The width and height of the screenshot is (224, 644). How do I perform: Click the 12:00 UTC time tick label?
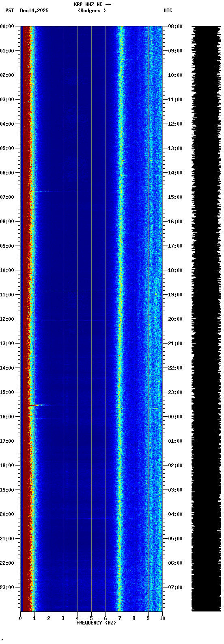pyautogui.click(x=175, y=124)
